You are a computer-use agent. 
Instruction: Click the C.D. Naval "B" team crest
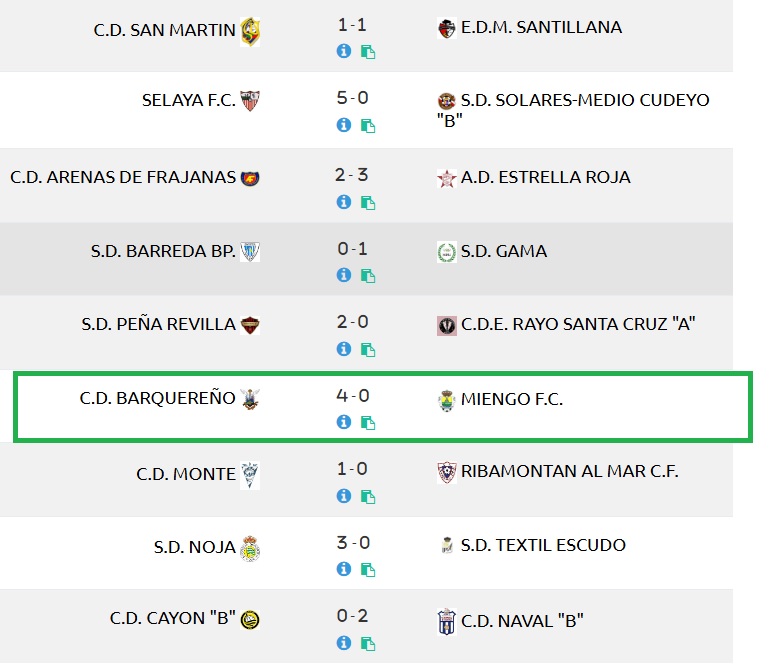coord(447,621)
